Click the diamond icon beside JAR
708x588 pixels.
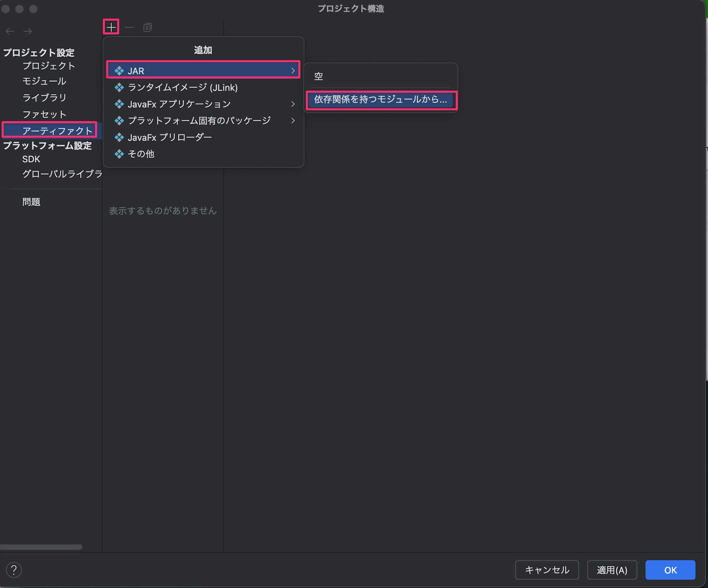click(119, 71)
